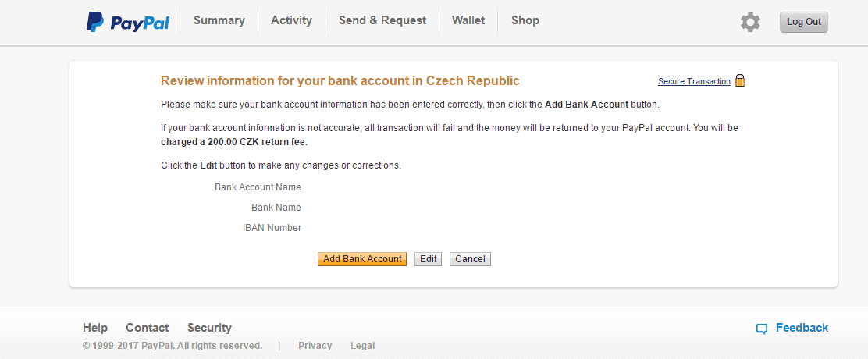868x359 pixels.
Task: Click the Feedback text link
Action: [x=802, y=328]
